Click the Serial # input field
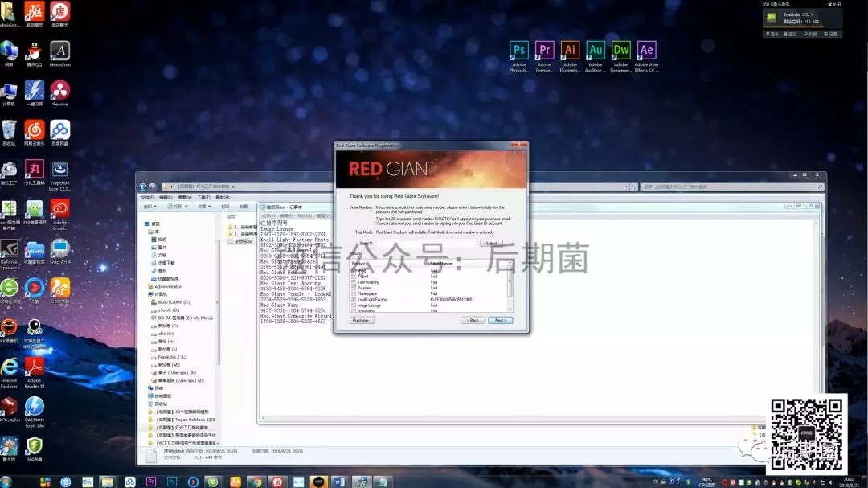 click(427, 243)
